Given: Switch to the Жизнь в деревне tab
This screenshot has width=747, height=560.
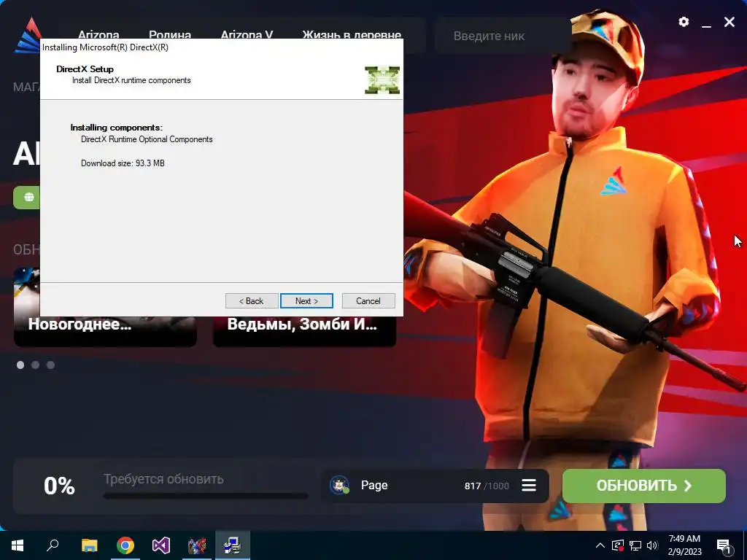Looking at the screenshot, I should coord(352,35).
